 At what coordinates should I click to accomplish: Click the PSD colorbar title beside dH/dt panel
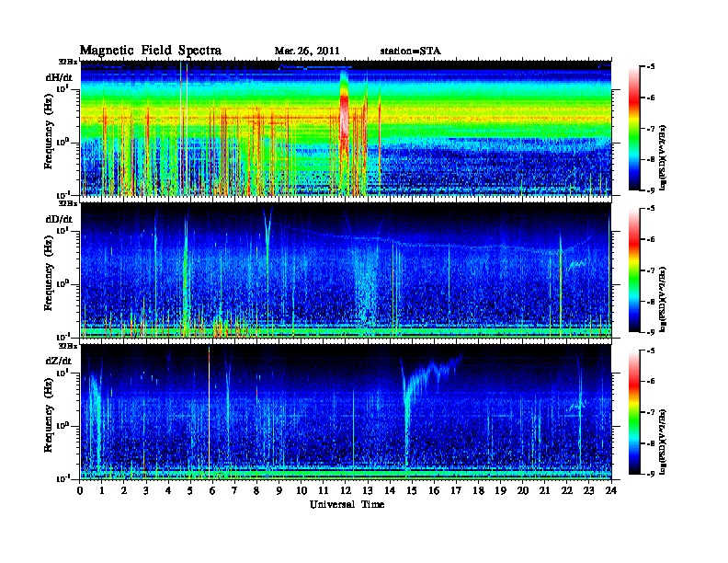pyautogui.click(x=663, y=157)
